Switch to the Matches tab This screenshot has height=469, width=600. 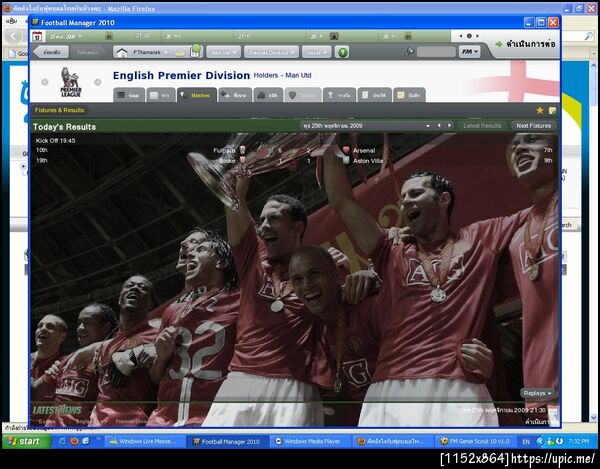[x=197, y=95]
